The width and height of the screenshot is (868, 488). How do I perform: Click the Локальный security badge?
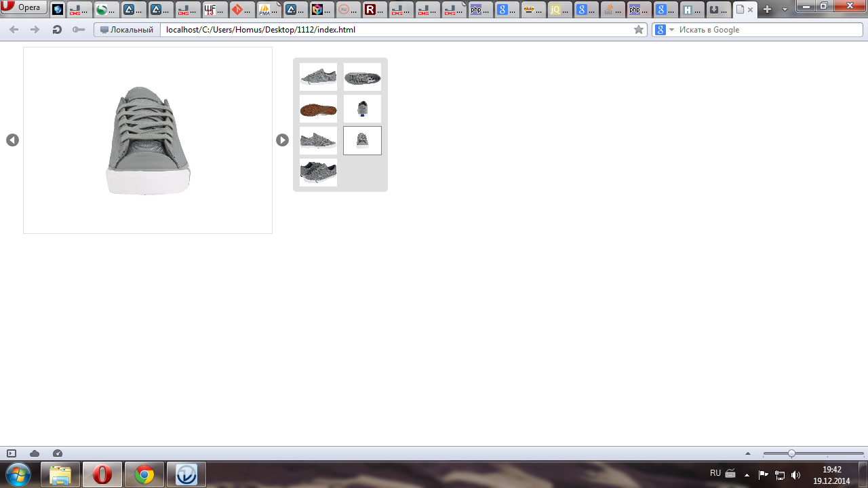point(127,30)
